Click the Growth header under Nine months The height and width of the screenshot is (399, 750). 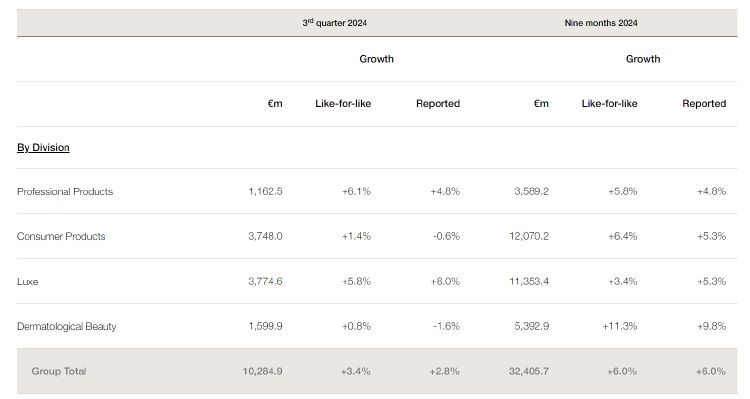(643, 59)
